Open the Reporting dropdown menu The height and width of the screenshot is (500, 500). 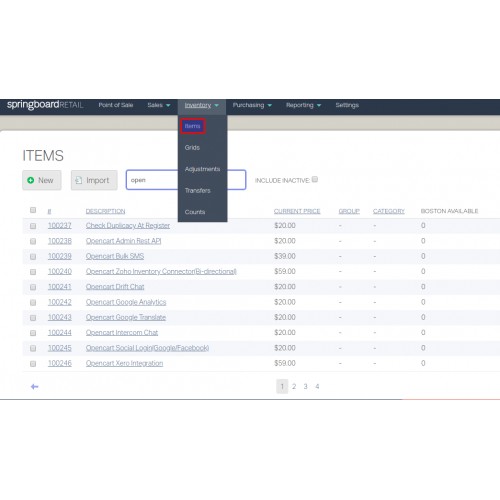(303, 105)
